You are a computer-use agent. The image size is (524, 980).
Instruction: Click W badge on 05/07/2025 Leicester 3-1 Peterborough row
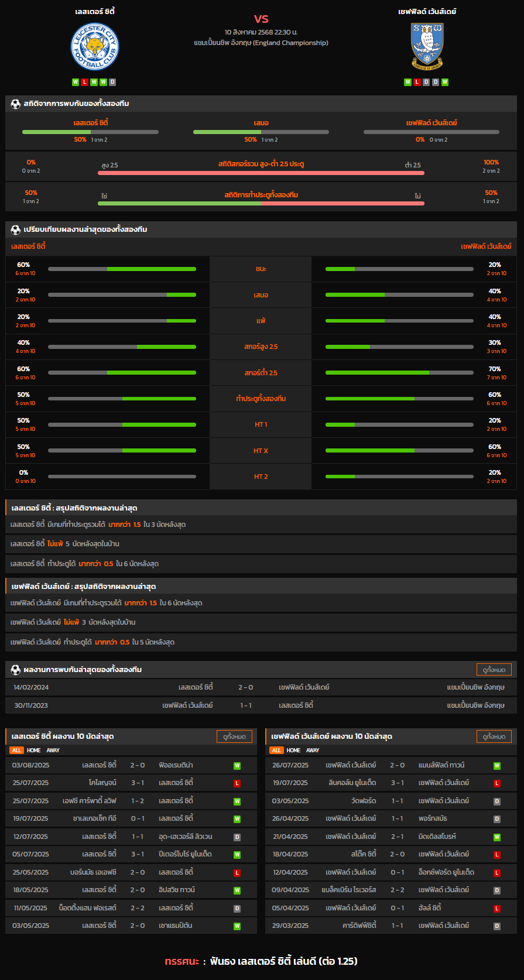[x=237, y=855]
